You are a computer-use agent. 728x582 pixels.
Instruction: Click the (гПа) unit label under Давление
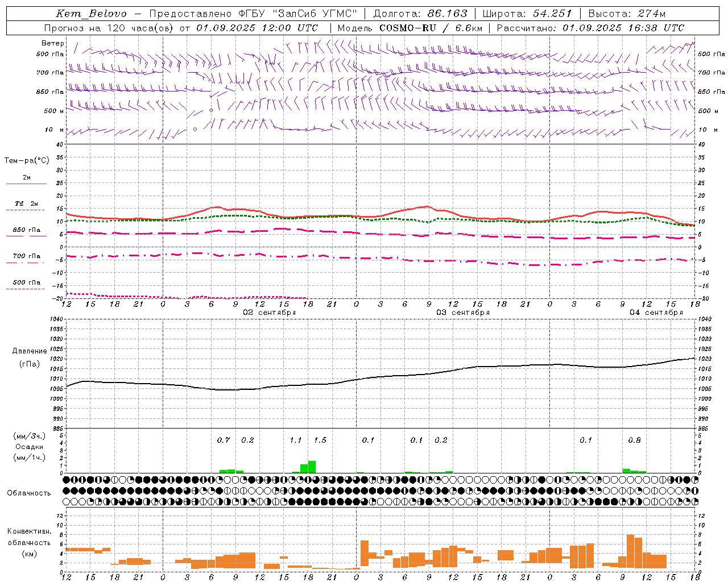30,364
